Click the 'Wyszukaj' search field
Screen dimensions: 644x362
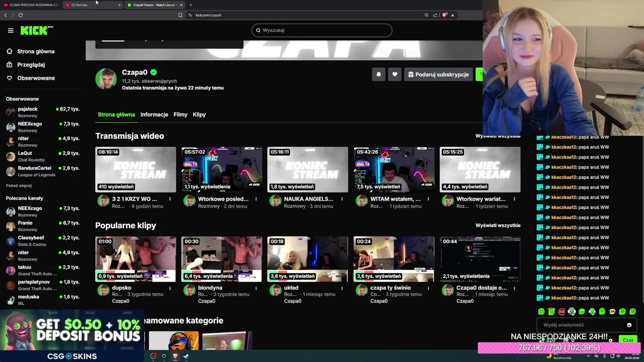point(321,30)
